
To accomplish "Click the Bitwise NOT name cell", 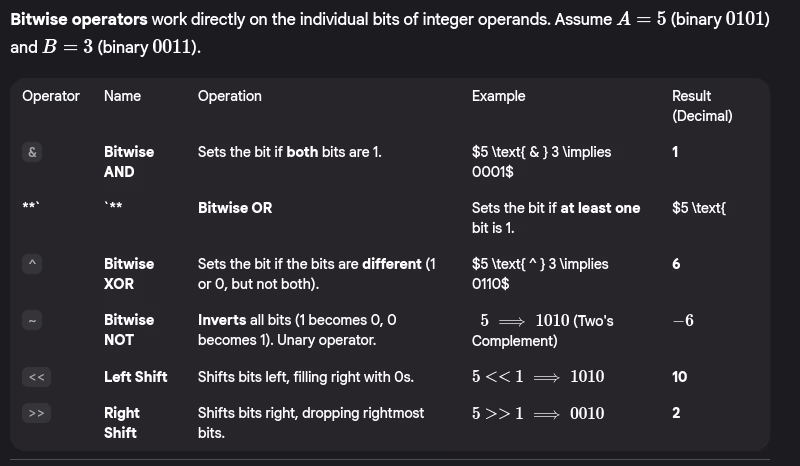I will 129,330.
